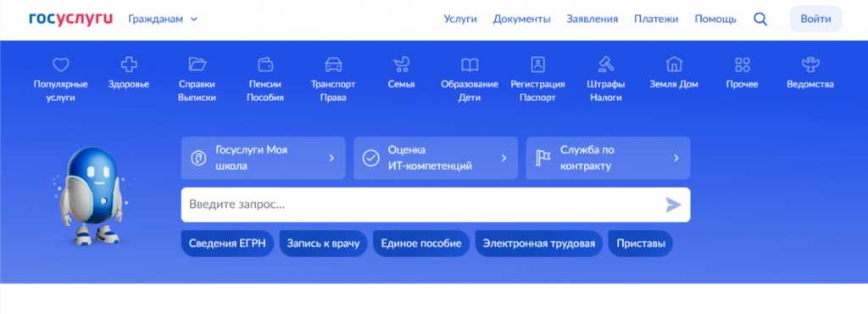Click the checkmark circle icon on Оценка ИТ-компетенций
Viewport: 868px width, 314px height.
click(370, 158)
